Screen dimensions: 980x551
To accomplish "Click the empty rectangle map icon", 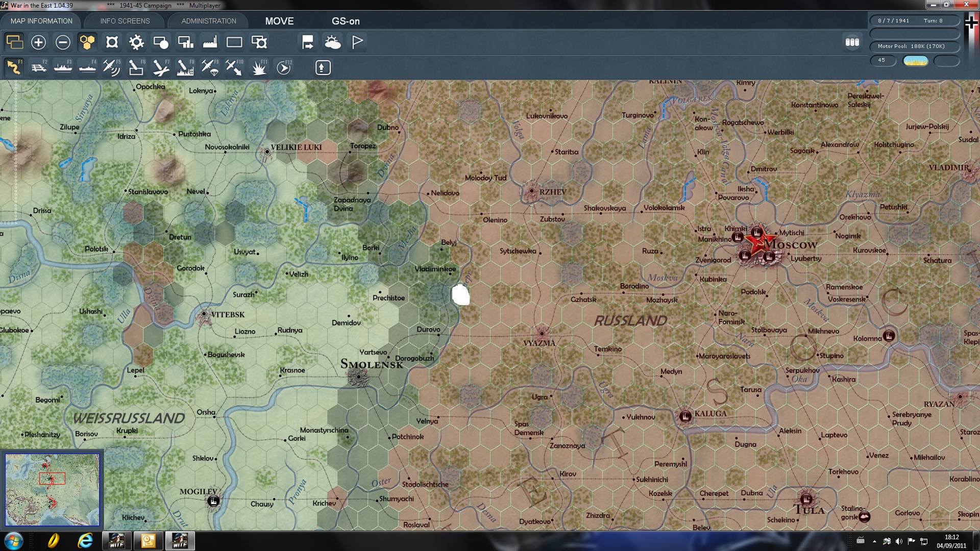I will (x=234, y=42).
